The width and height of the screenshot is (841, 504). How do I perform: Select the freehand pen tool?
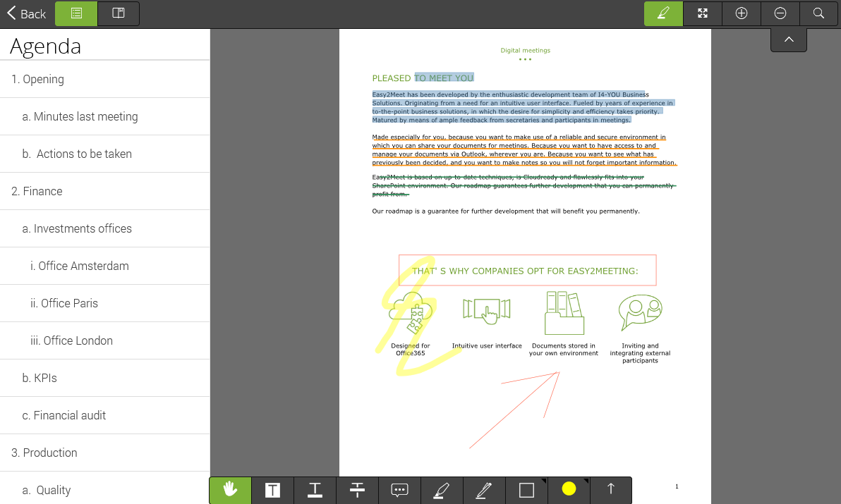(484, 489)
